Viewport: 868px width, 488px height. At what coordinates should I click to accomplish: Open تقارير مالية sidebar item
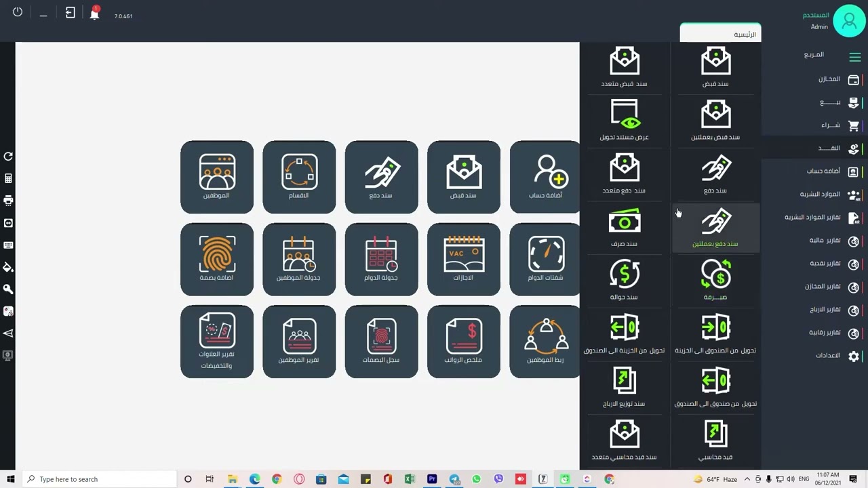pos(815,241)
